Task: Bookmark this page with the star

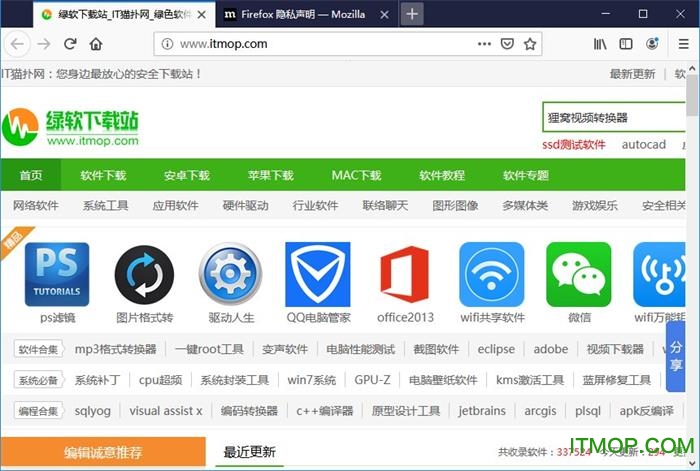Action: click(530, 44)
